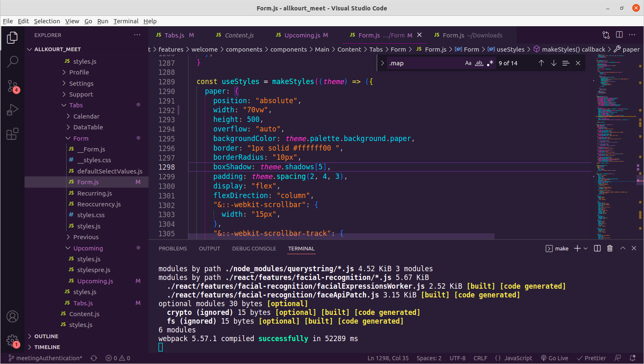Screen dimensions: 644x364
Task: Split the terminal panel
Action: pos(597,248)
